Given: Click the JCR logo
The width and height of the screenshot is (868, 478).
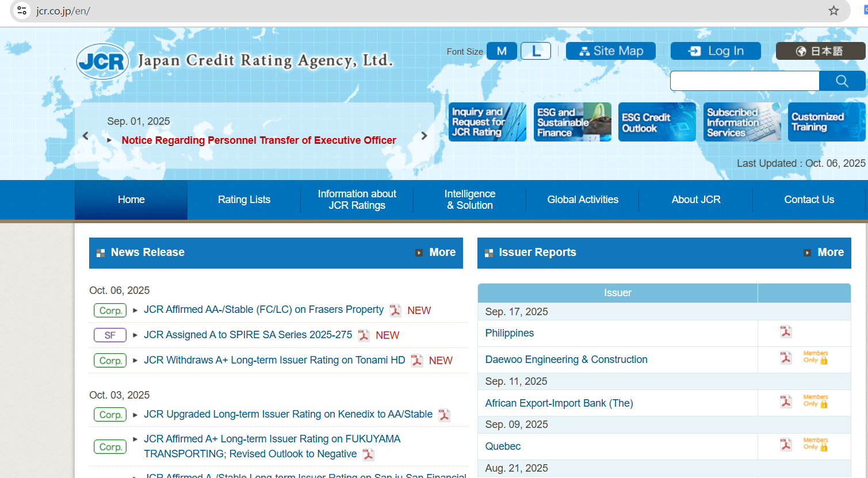Looking at the screenshot, I should tap(102, 61).
